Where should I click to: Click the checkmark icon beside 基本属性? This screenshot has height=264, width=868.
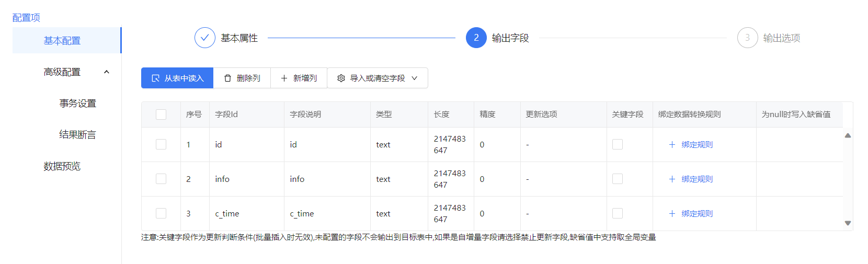[205, 38]
